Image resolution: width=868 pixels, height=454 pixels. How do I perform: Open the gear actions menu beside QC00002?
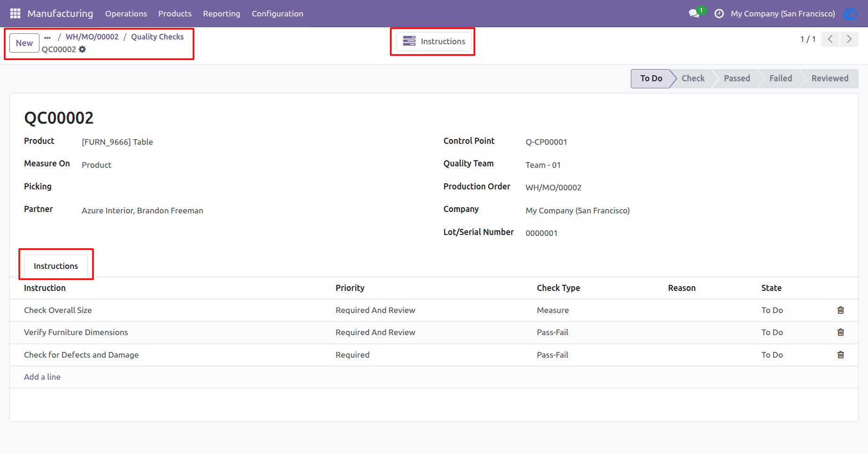click(x=82, y=49)
